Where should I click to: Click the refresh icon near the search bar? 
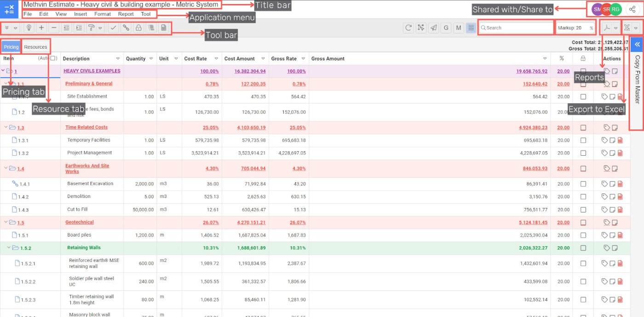click(x=408, y=28)
